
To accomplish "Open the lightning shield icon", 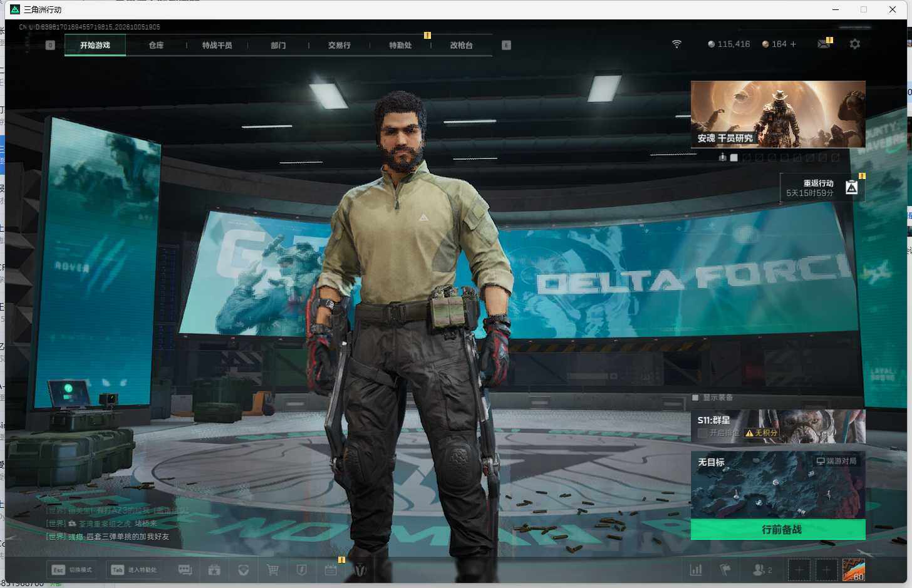I will coord(301,570).
